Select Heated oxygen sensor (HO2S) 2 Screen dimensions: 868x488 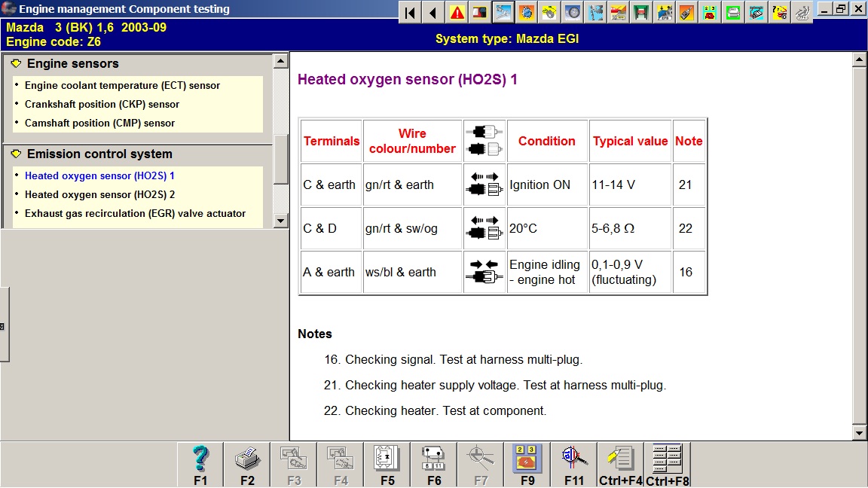click(99, 195)
